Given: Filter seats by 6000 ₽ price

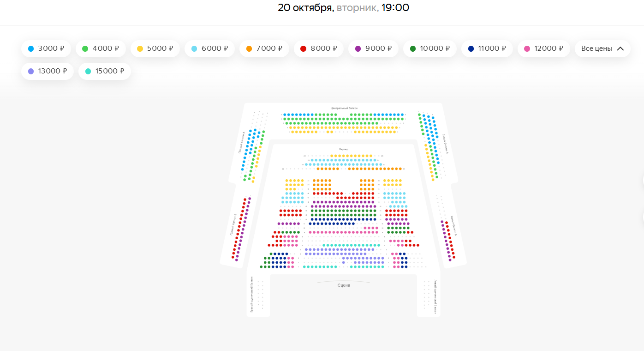Looking at the screenshot, I should point(209,48).
